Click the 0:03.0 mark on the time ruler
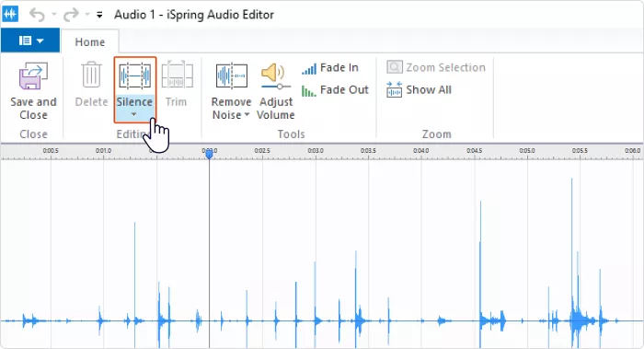The image size is (644, 349). [x=316, y=151]
